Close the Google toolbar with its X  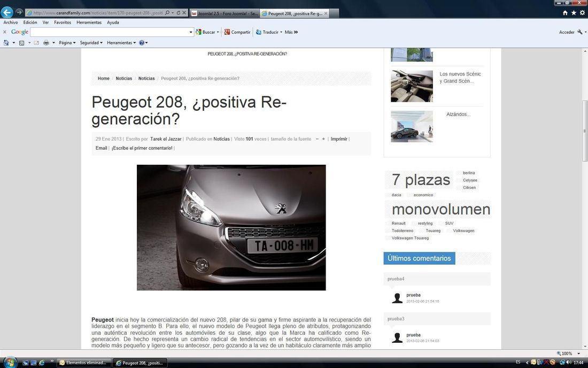[x=5, y=32]
